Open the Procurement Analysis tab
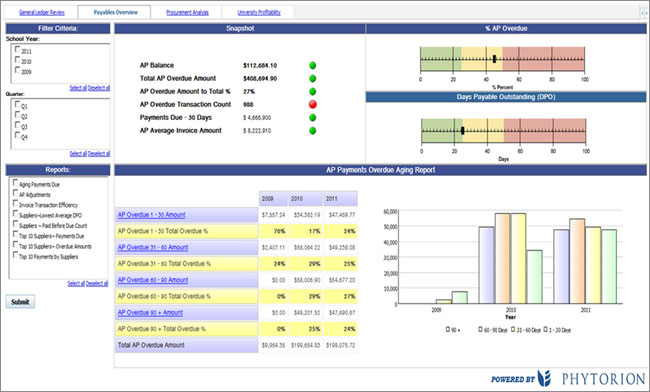The height and width of the screenshot is (392, 650). [x=187, y=12]
